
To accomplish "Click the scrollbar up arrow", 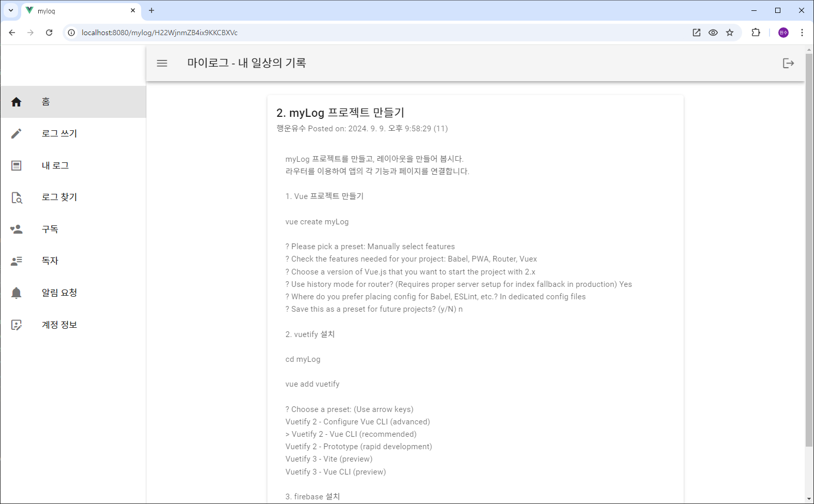I will point(809,50).
